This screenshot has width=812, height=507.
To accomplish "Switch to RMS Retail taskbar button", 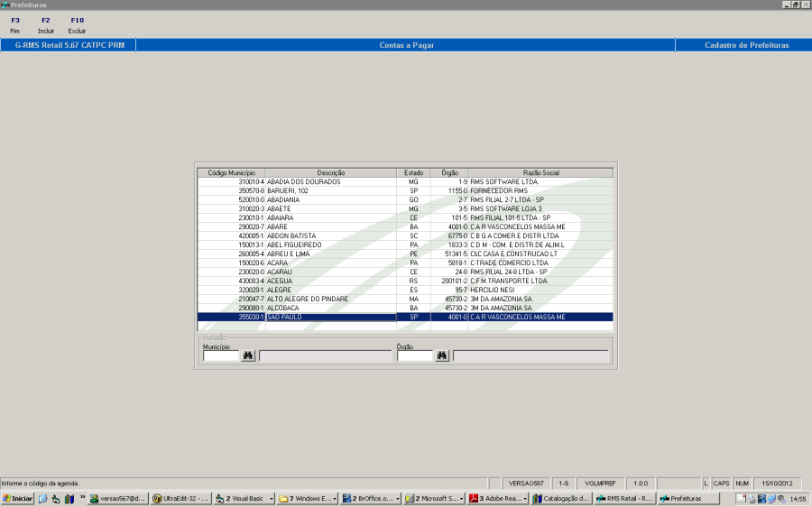I will 624,498.
